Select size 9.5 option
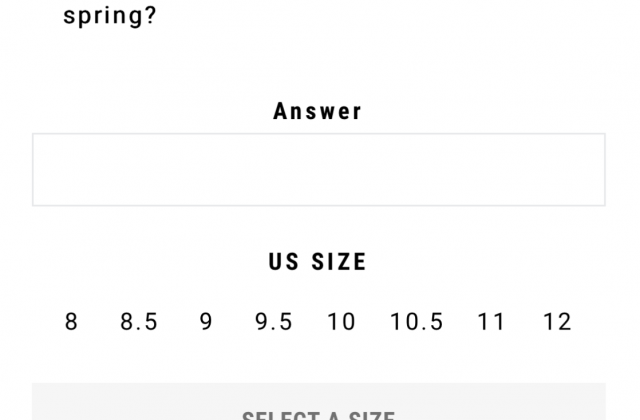Image resolution: width=640 pixels, height=420 pixels. [x=273, y=322]
